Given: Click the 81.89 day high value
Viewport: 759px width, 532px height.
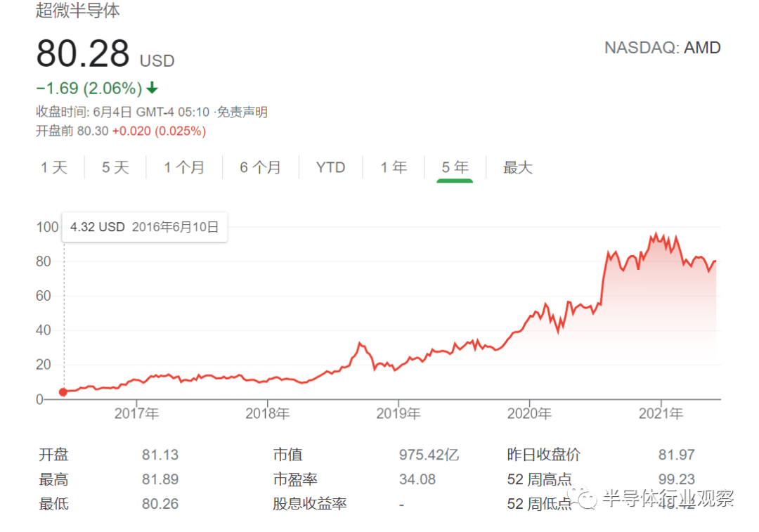Looking at the screenshot, I should click(160, 479).
